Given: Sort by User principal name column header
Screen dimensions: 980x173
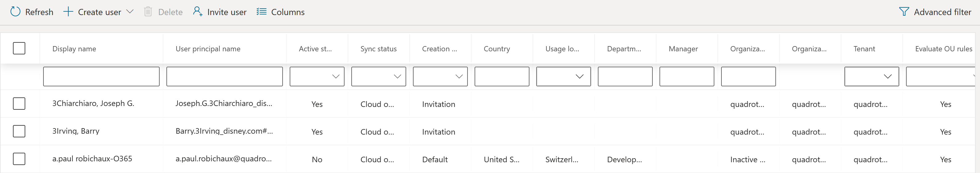Looking at the screenshot, I should [208, 49].
